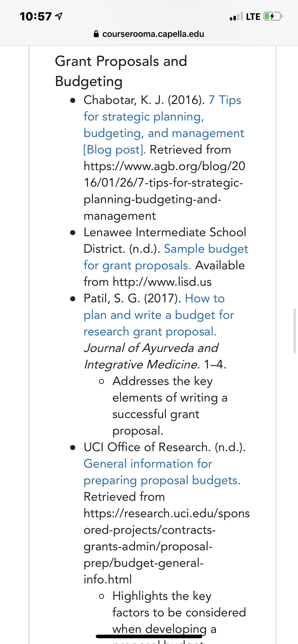Tap the lock icon beside the URL
The height and width of the screenshot is (644, 298).
pyautogui.click(x=96, y=34)
